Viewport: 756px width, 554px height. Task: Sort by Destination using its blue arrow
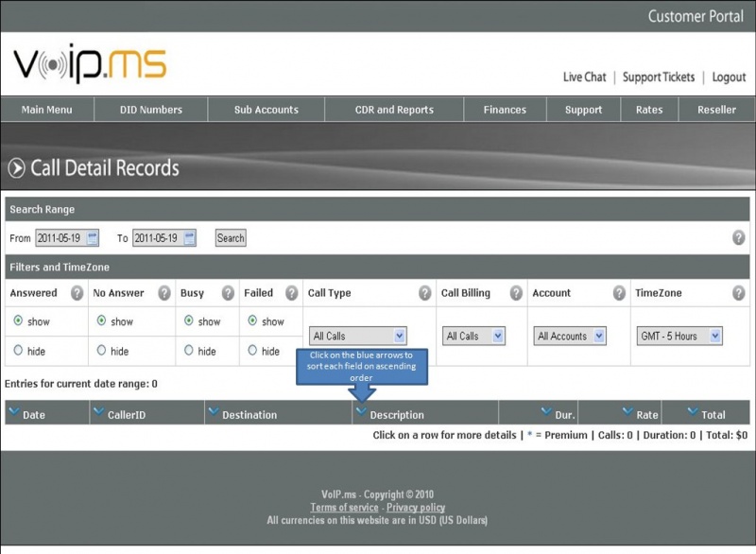point(214,411)
